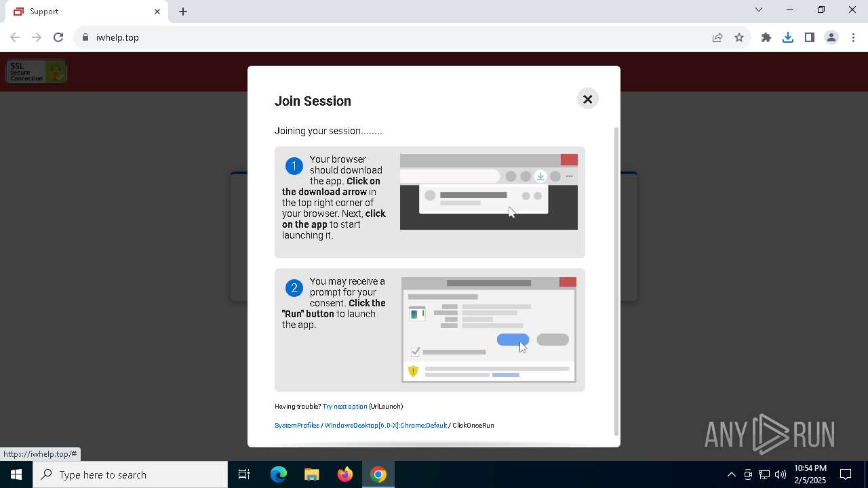This screenshot has width=868, height=488.
Task: Click the Try next option link
Action: coord(344,407)
